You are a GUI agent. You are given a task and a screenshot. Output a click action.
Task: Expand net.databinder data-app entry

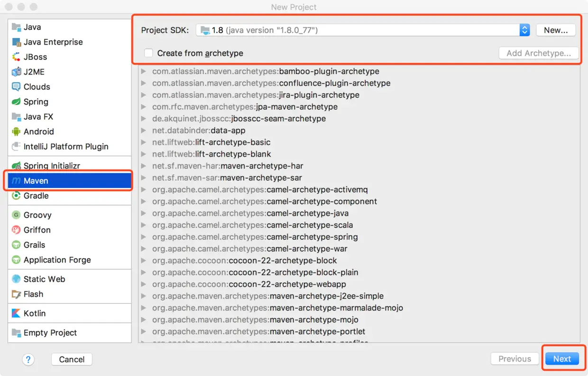pos(144,130)
